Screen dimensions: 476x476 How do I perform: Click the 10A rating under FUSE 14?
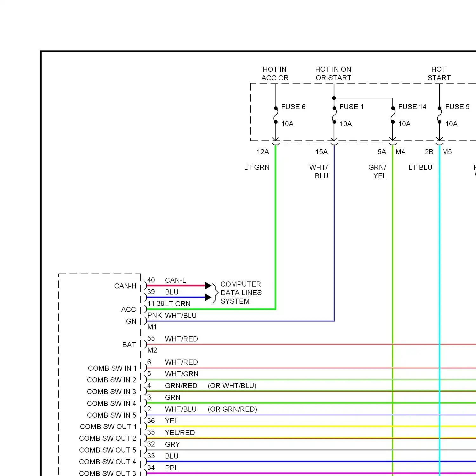pyautogui.click(x=404, y=124)
